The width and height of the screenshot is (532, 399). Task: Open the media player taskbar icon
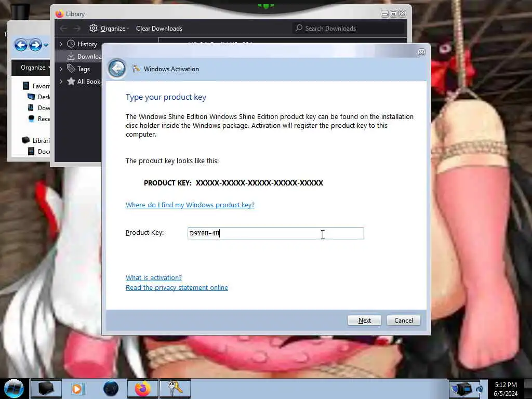77,389
